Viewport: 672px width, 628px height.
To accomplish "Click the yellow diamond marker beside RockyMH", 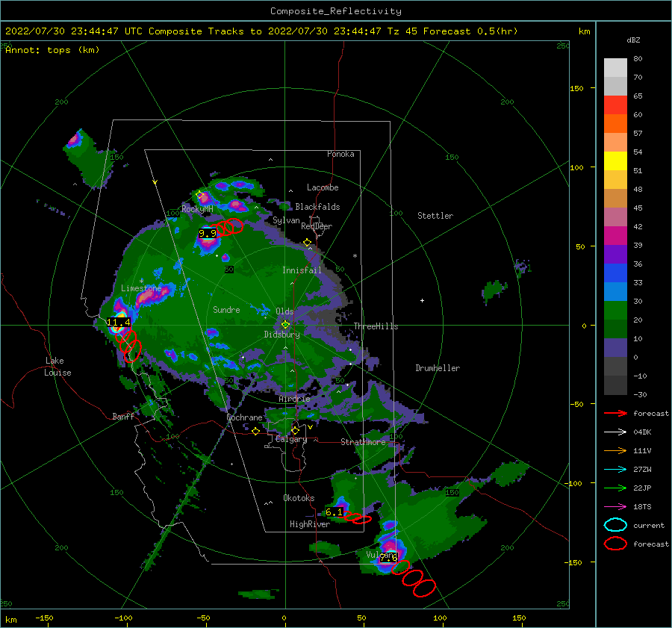I will tap(199, 195).
